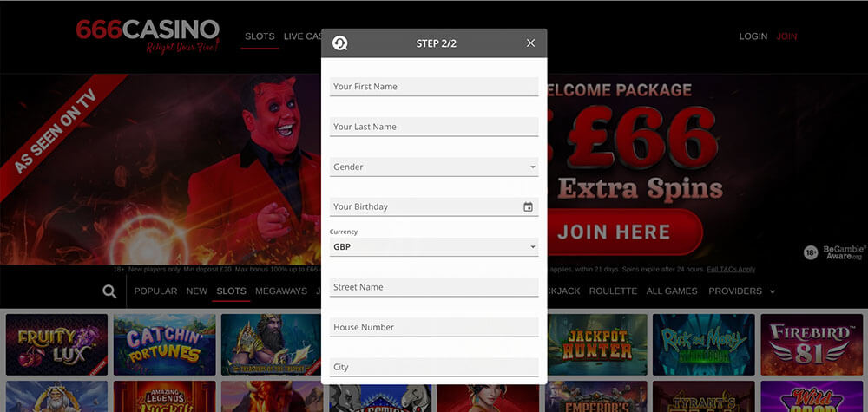Open the Wild Drop game thumbnail
This screenshot has width=868, height=412.
point(812,396)
